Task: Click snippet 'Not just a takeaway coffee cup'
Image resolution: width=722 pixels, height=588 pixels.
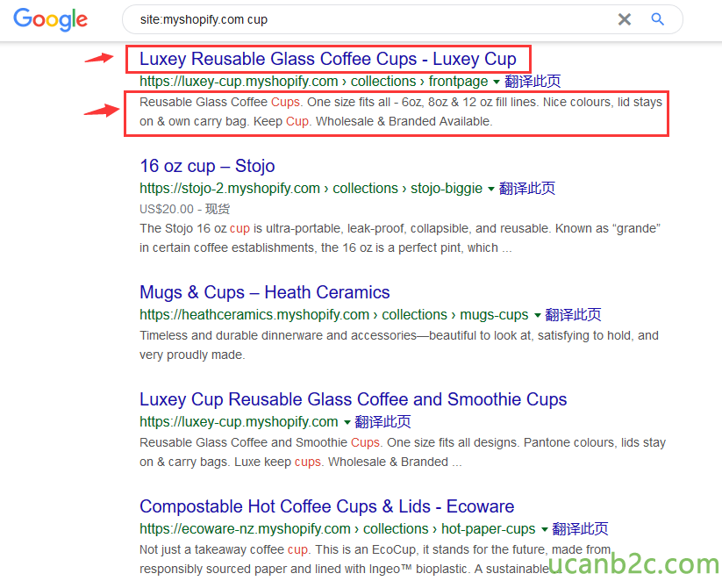Action: [375, 559]
